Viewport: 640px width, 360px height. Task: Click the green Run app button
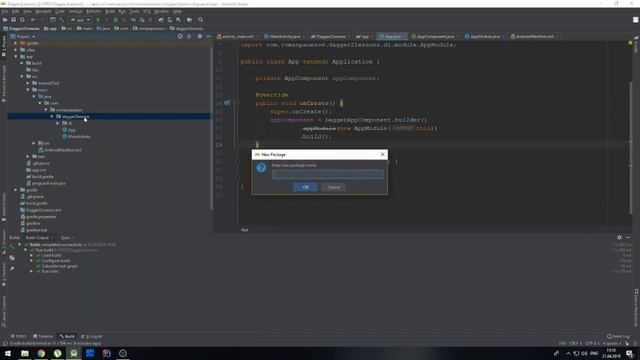tap(98, 20)
